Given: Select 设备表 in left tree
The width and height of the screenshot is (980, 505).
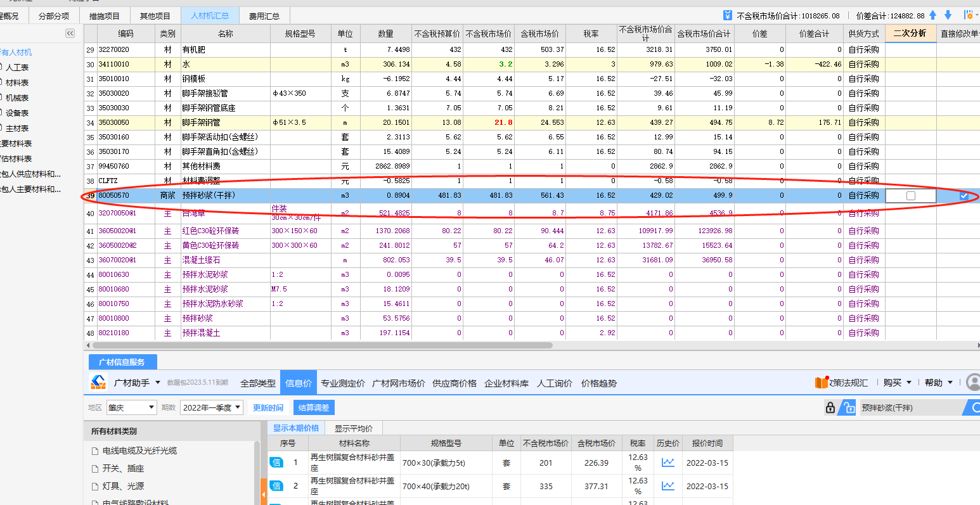Looking at the screenshot, I should (17, 113).
